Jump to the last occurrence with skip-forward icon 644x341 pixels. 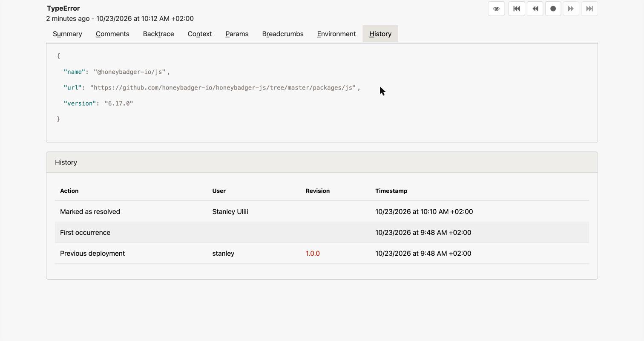point(589,9)
